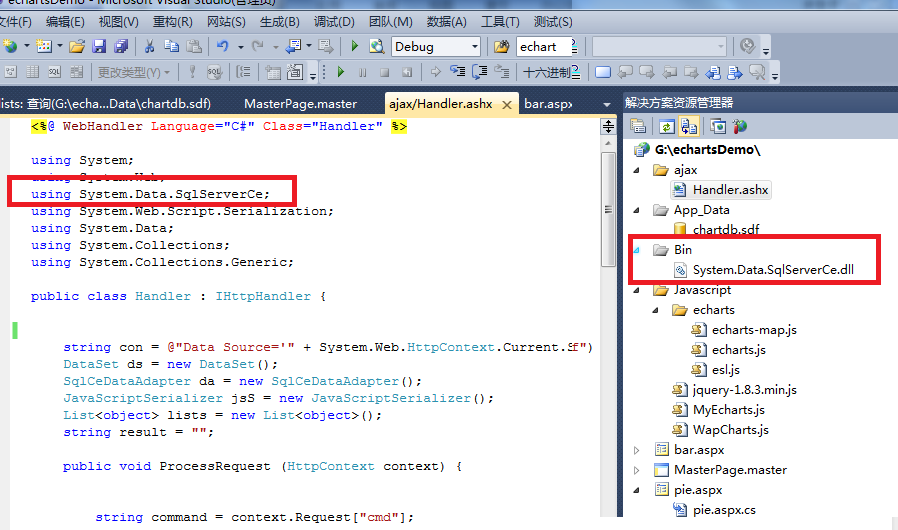Viewport: 898px width, 530px height.
Task: Toggle the Show SQL Pane icon
Action: 54,72
